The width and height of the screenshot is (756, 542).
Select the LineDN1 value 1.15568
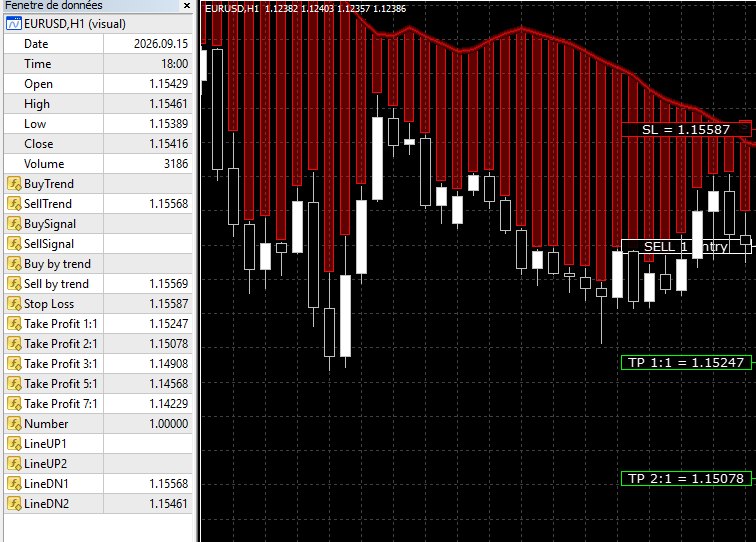(x=169, y=484)
